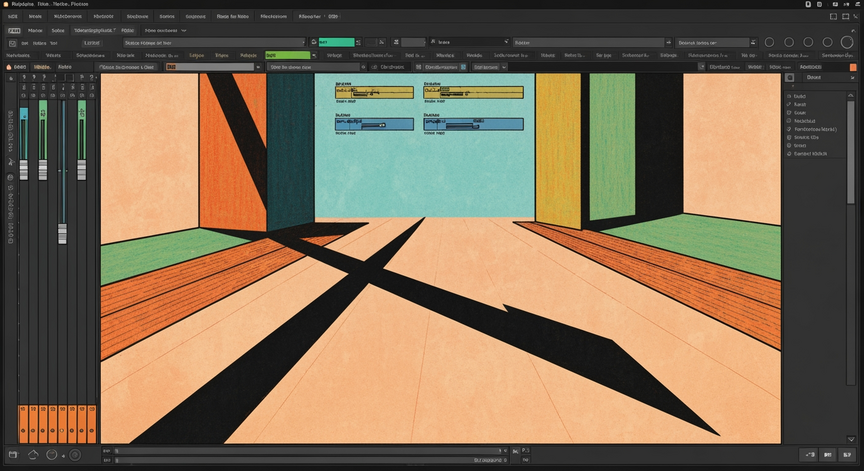Screen dimensions: 864x471
Task: Click the first orange channel button under the mixer
Action: click(x=23, y=424)
